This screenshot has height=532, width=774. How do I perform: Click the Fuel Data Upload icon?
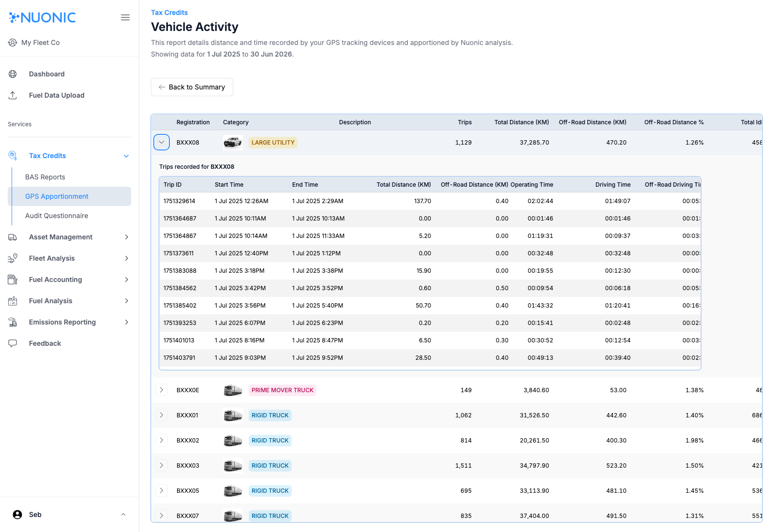(12, 95)
